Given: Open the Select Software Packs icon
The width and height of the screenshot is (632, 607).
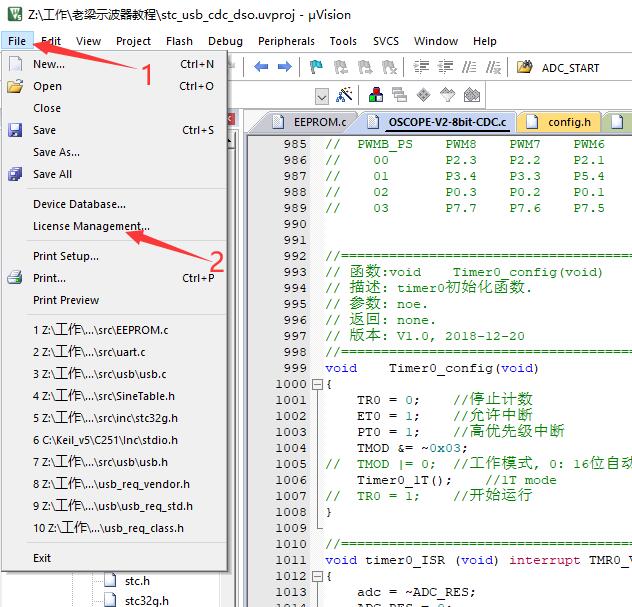Looking at the screenshot, I should [x=447, y=95].
